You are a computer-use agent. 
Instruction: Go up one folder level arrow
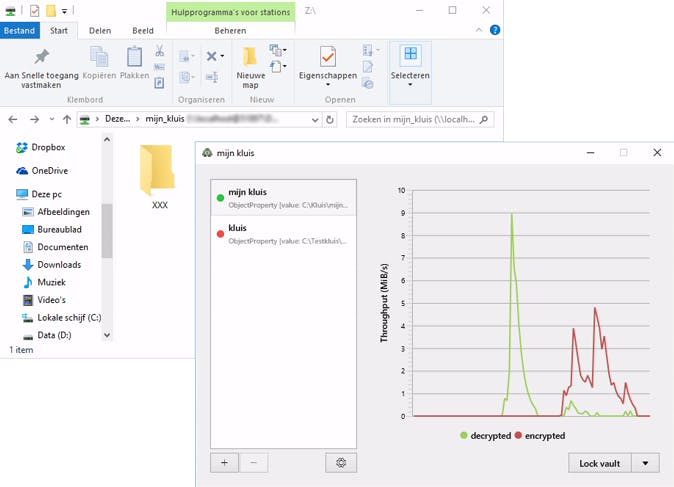[67, 119]
